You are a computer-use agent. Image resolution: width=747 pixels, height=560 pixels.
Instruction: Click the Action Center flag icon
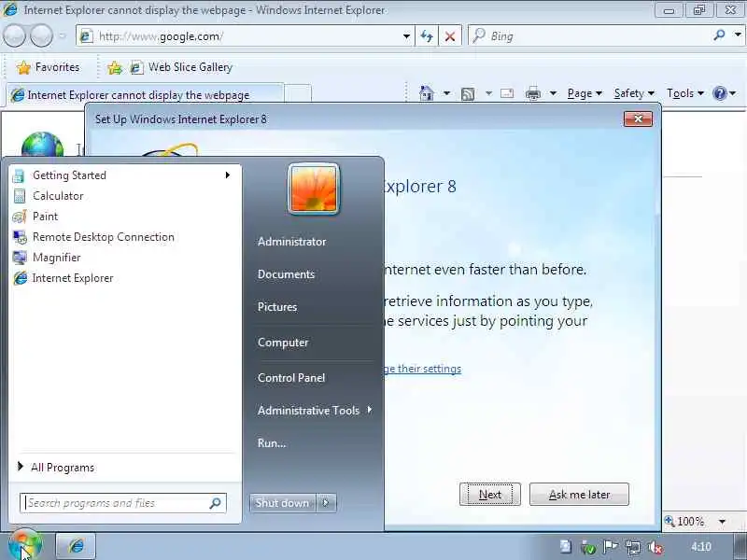pyautogui.click(x=611, y=547)
